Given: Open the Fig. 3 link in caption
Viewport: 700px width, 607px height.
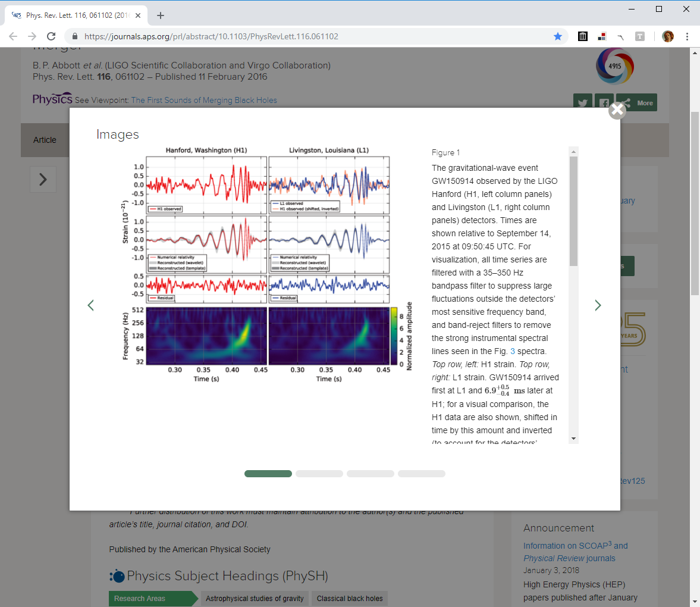Looking at the screenshot, I should pos(513,351).
